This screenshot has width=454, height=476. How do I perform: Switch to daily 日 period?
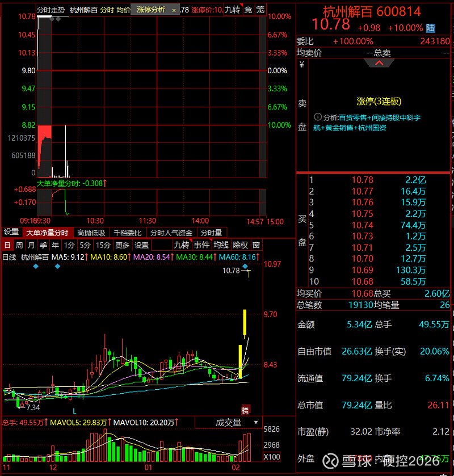[7, 245]
